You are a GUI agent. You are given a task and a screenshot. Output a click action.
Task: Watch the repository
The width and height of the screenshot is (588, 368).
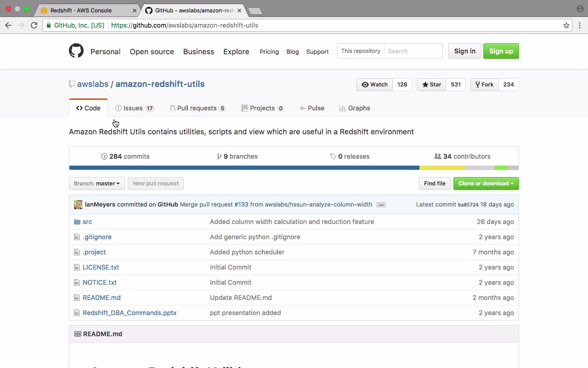point(375,85)
